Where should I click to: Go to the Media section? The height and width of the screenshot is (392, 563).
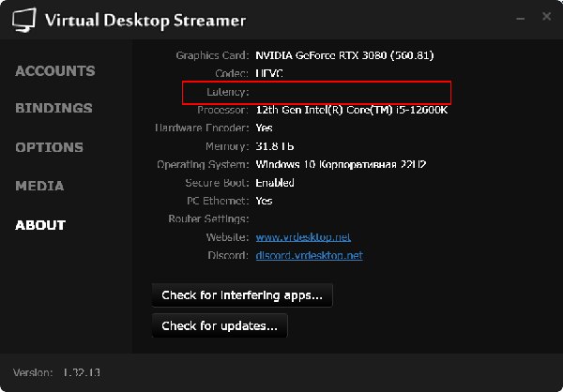click(x=39, y=186)
